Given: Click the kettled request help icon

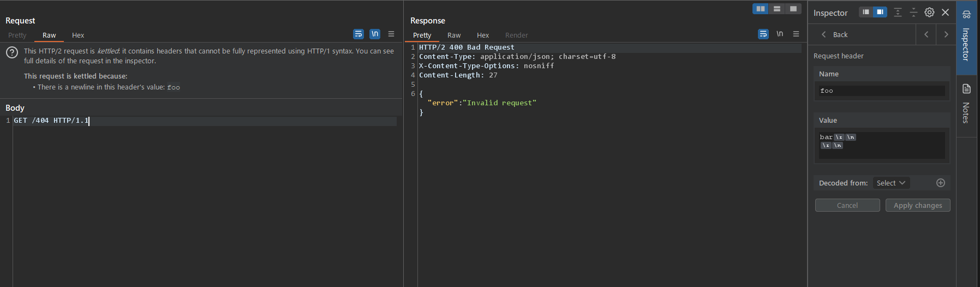Looking at the screenshot, I should [12, 53].
